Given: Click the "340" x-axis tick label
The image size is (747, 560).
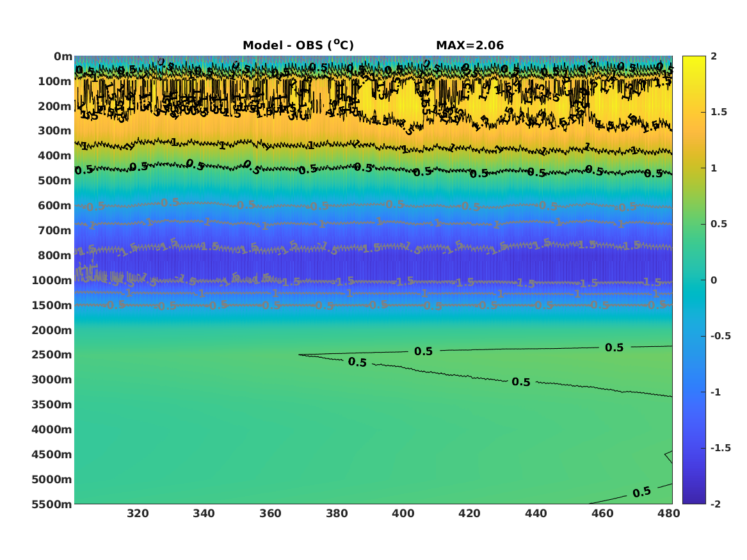Looking at the screenshot, I should [x=204, y=513].
